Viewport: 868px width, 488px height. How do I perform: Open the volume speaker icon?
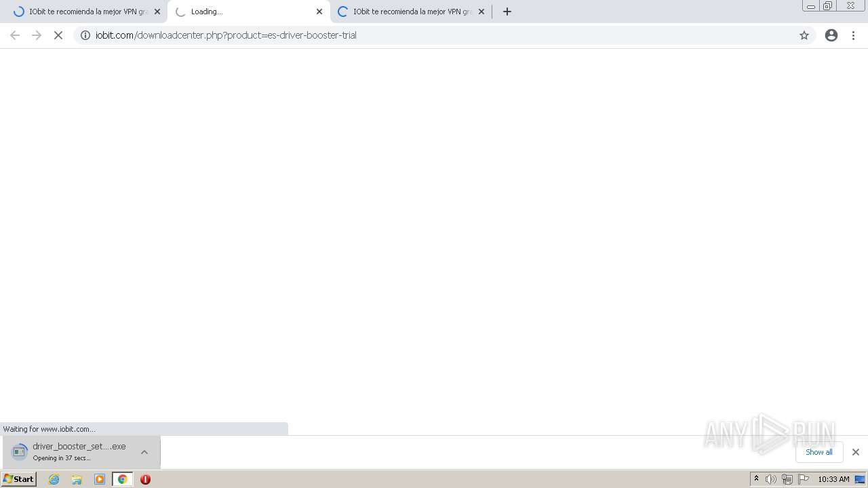click(x=771, y=479)
